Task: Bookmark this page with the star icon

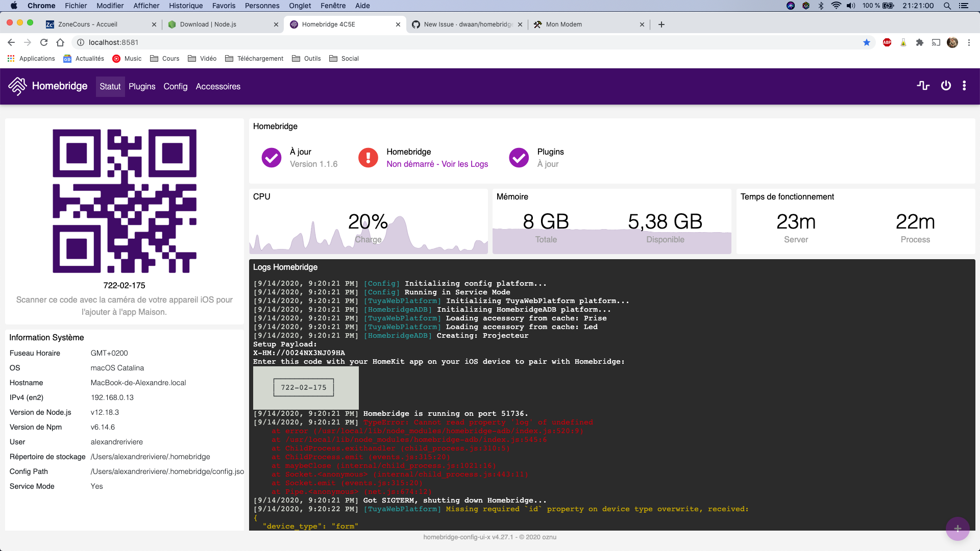Action: click(867, 42)
